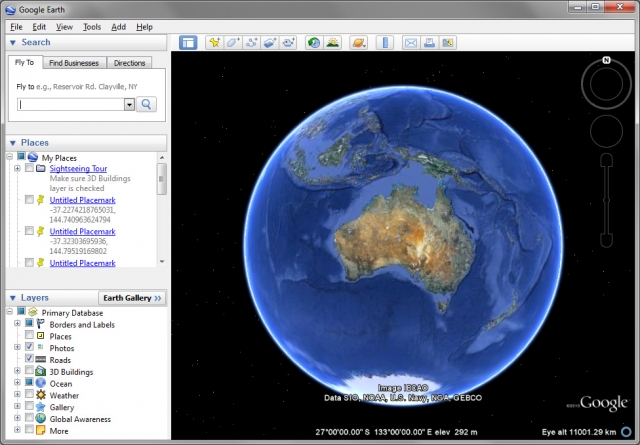Image resolution: width=640 pixels, height=445 pixels.
Task: Add an image overlay from the toolbar
Action: pos(270,42)
